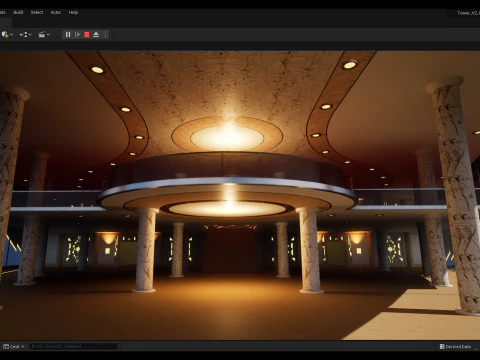
Task: Expand the add content dropdown arrow
Action: tap(12, 34)
